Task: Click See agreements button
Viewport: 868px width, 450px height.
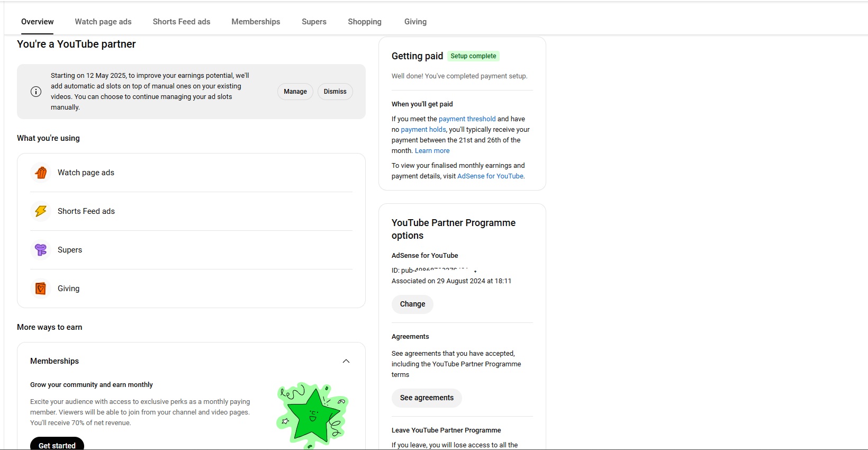Action: pyautogui.click(x=427, y=398)
